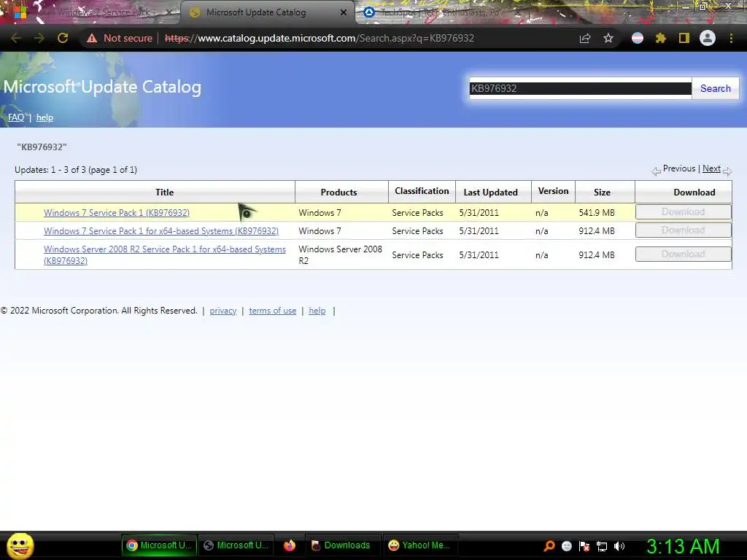Open the striped flag extension icon
The image size is (747, 560).
tap(638, 38)
